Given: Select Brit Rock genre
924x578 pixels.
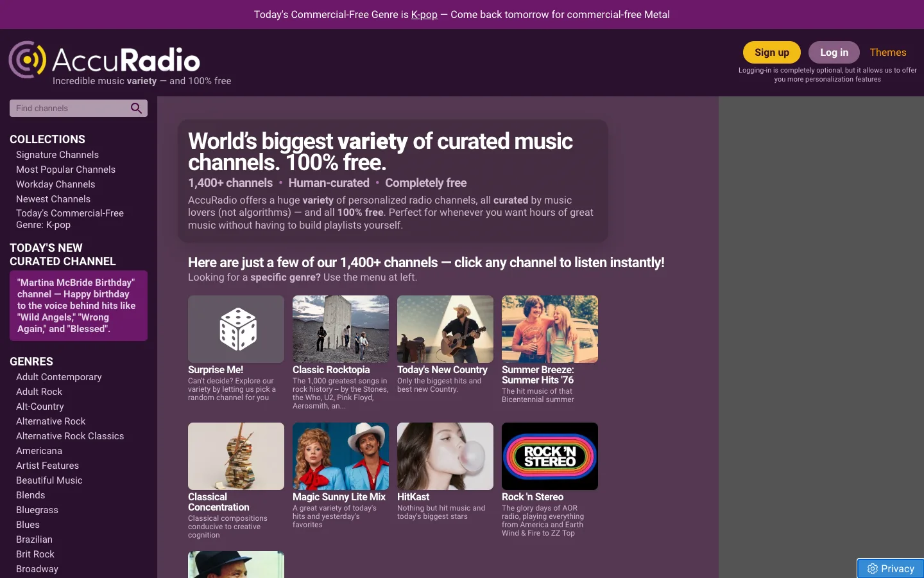Looking at the screenshot, I should [x=35, y=554].
